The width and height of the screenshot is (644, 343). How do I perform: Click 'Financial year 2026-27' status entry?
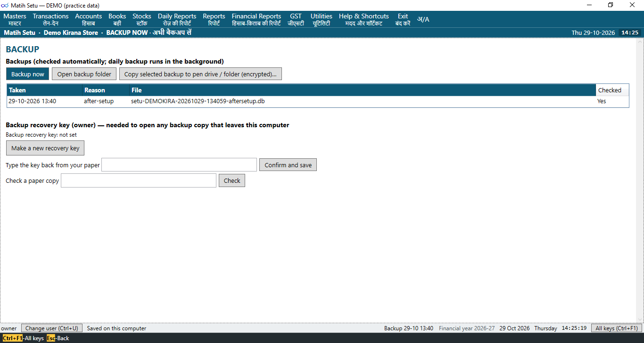pos(467,328)
